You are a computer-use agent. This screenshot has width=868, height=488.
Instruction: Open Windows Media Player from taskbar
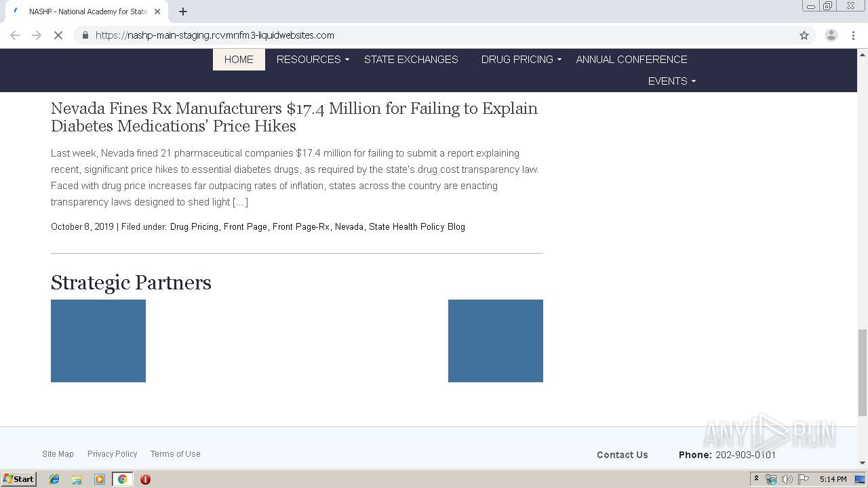(99, 479)
